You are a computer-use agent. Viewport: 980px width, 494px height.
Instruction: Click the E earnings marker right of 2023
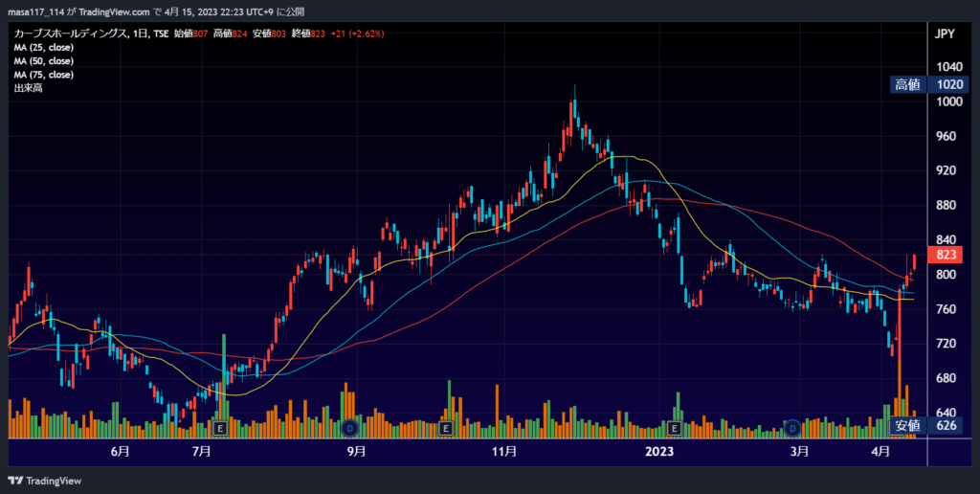click(x=675, y=428)
